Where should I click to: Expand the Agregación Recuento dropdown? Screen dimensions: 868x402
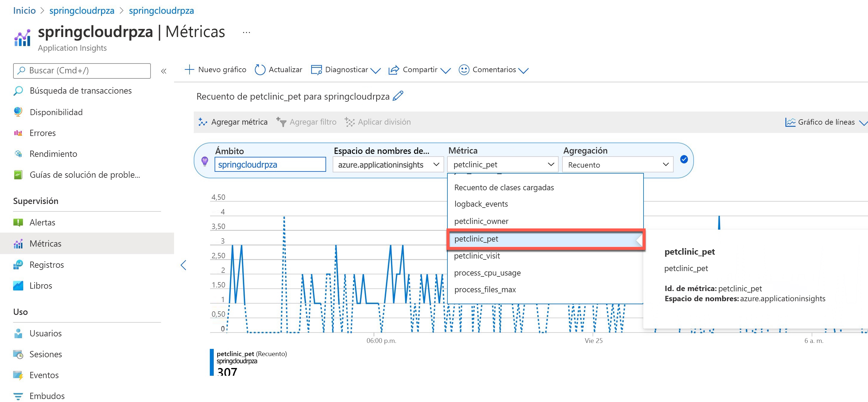[x=617, y=165]
